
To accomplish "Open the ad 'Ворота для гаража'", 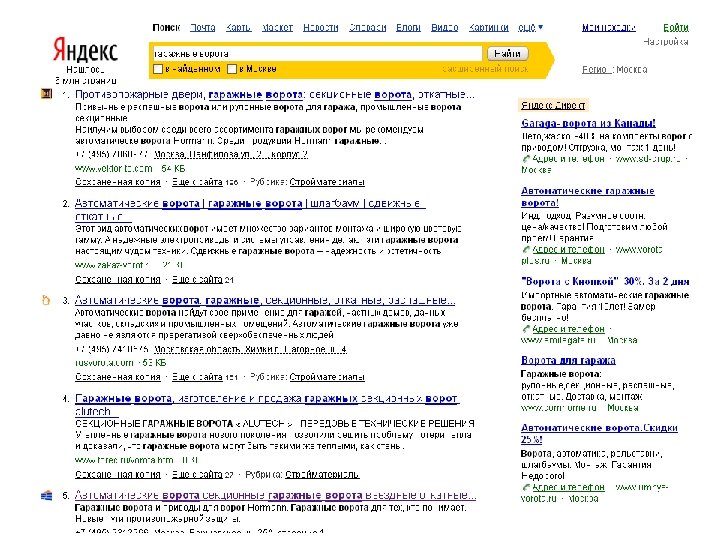I will pyautogui.click(x=568, y=360).
